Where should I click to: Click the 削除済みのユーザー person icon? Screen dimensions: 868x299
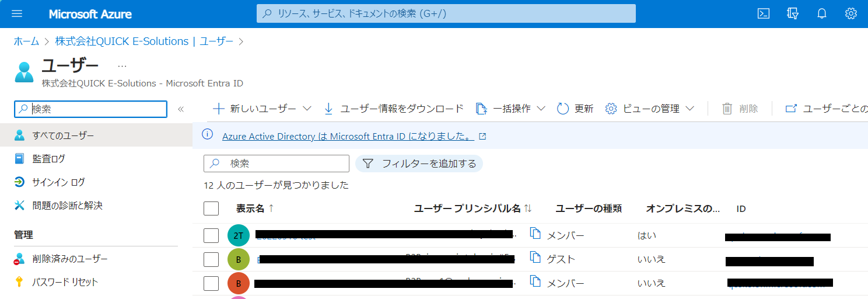pos(19,259)
